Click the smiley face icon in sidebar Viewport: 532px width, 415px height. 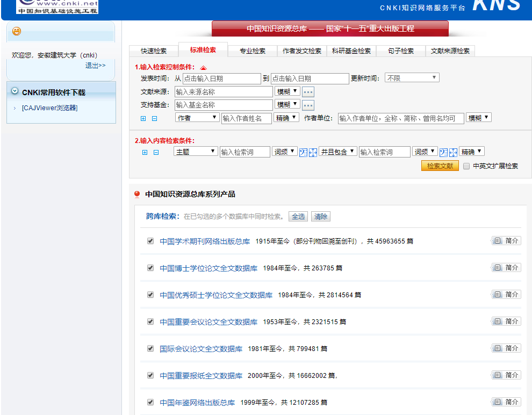tap(17, 31)
